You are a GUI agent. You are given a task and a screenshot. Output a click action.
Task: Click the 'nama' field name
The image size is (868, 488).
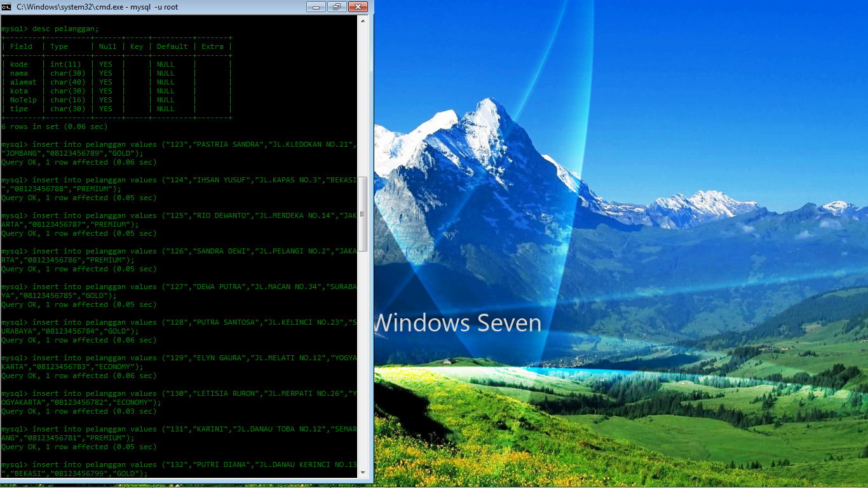[x=19, y=73]
